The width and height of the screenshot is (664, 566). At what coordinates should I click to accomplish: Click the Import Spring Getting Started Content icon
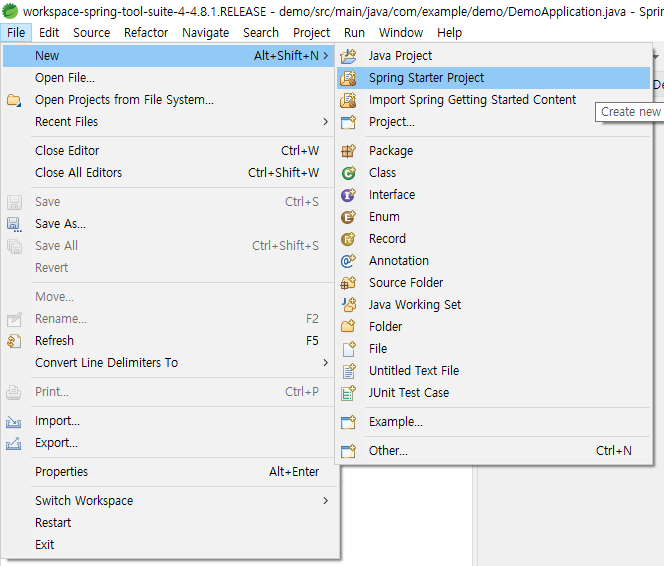(x=348, y=100)
